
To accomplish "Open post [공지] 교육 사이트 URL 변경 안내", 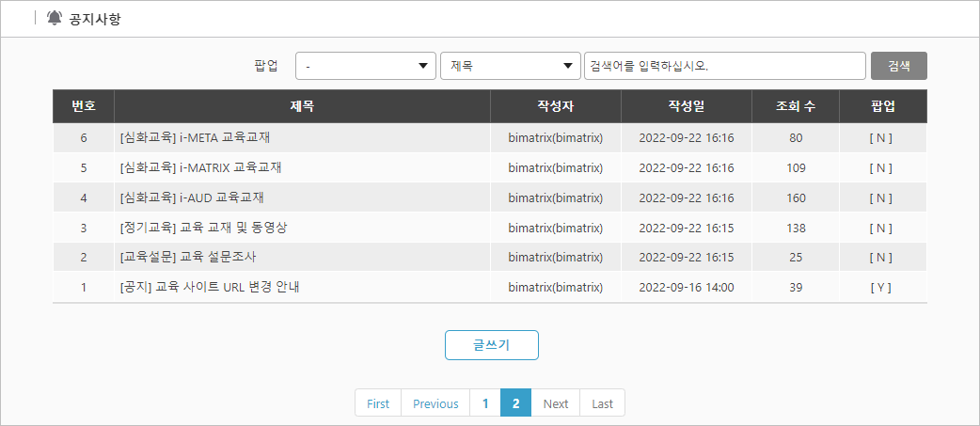I will click(207, 288).
